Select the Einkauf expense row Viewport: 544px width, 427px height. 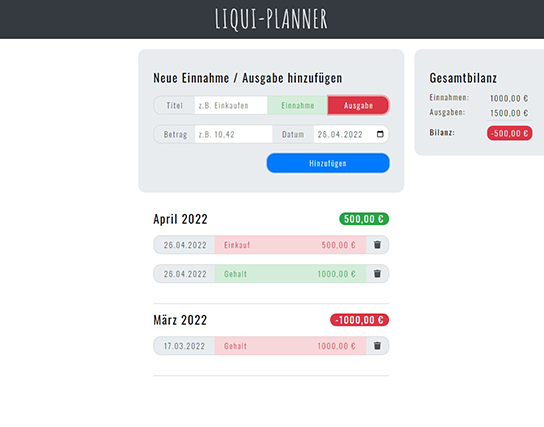pyautogui.click(x=290, y=245)
